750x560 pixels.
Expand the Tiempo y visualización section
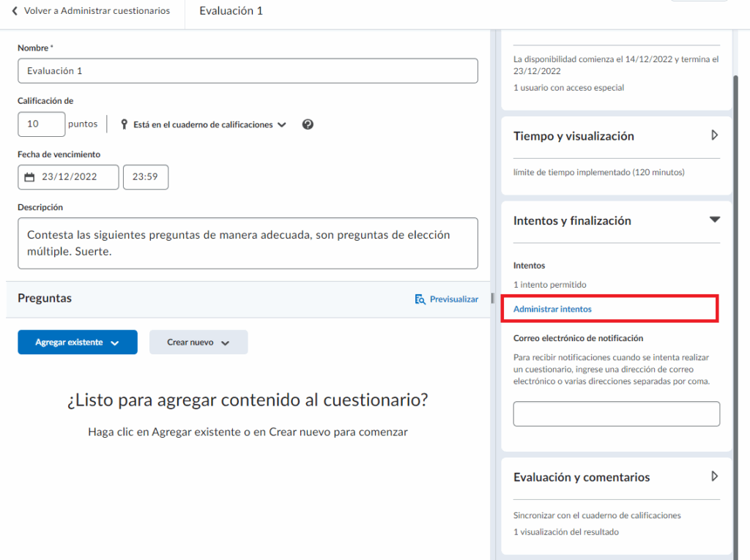pyautogui.click(x=715, y=135)
